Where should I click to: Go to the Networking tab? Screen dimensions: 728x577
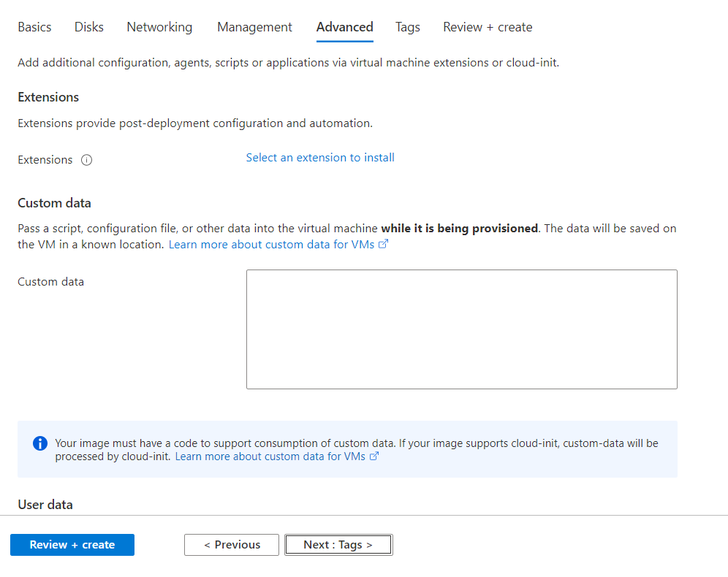[159, 27]
